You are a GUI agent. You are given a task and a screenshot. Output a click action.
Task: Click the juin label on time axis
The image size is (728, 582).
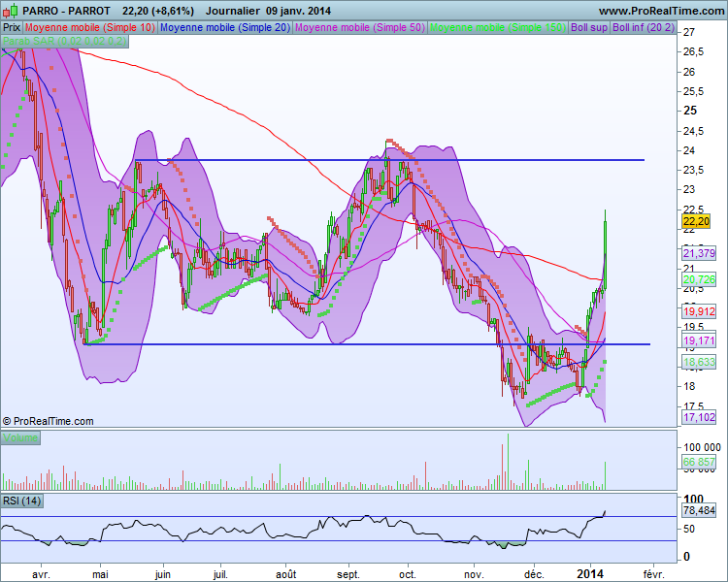162,574
